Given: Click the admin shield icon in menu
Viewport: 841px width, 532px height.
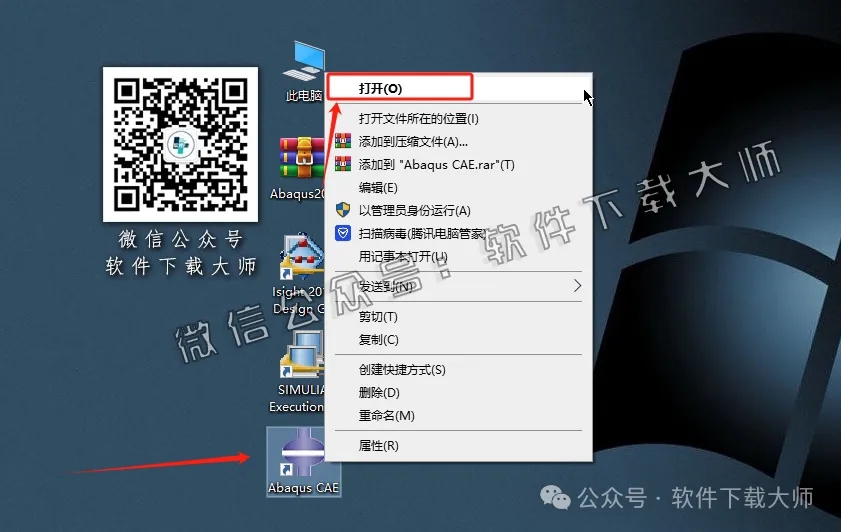Looking at the screenshot, I should click(343, 210).
